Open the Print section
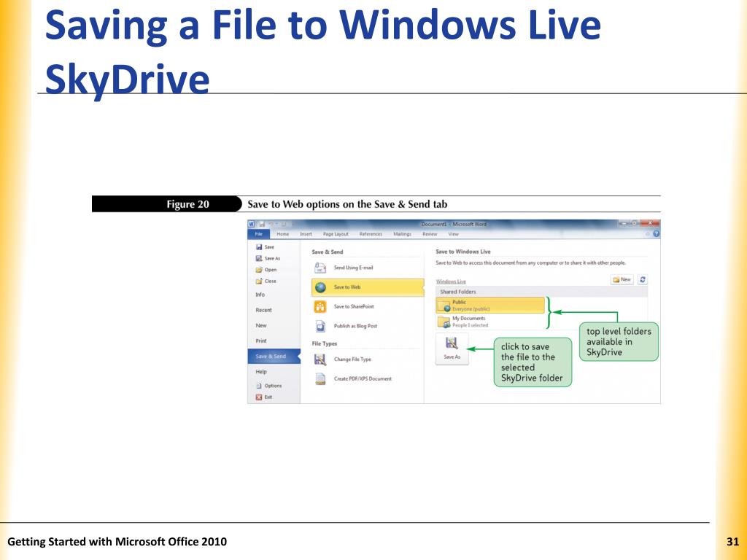 point(261,341)
